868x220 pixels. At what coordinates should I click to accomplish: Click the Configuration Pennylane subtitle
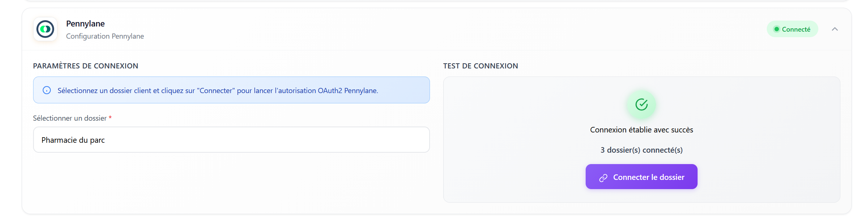click(x=105, y=36)
